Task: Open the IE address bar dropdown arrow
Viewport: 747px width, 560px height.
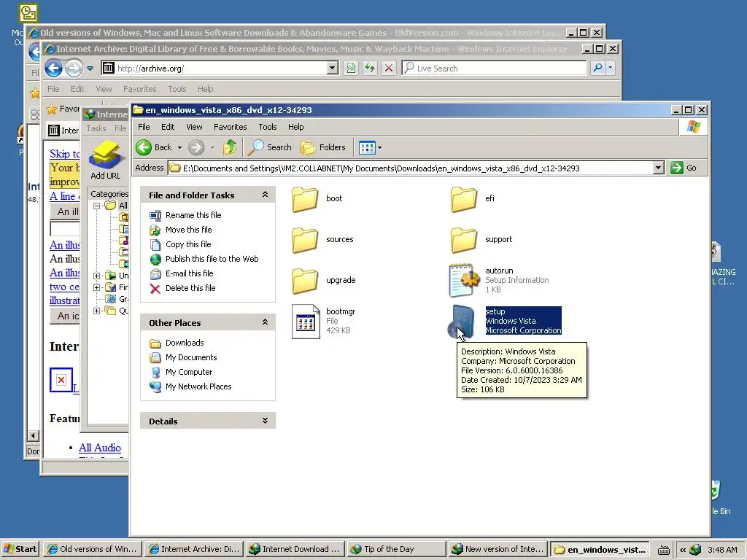Action: (x=333, y=68)
